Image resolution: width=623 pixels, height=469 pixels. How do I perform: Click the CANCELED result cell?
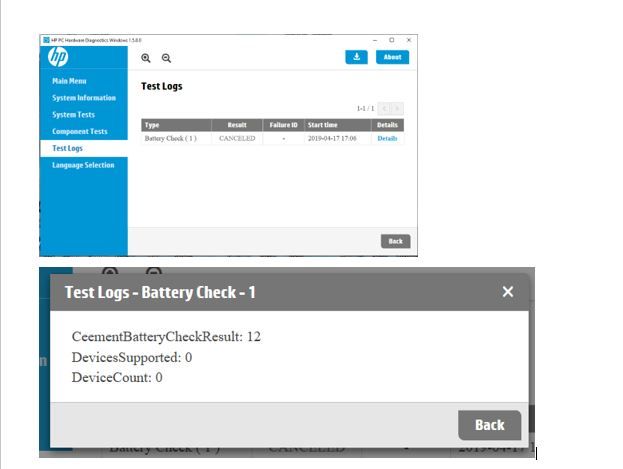tap(237, 138)
